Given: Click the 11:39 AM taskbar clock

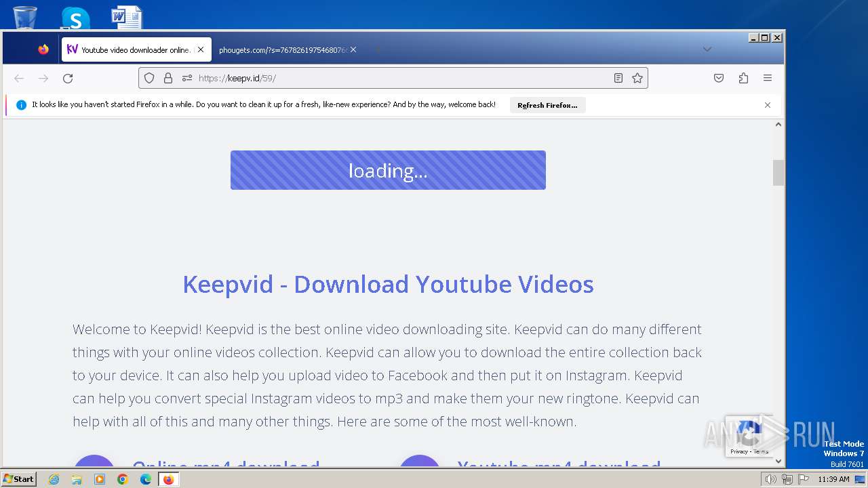Looking at the screenshot, I should click(x=833, y=479).
